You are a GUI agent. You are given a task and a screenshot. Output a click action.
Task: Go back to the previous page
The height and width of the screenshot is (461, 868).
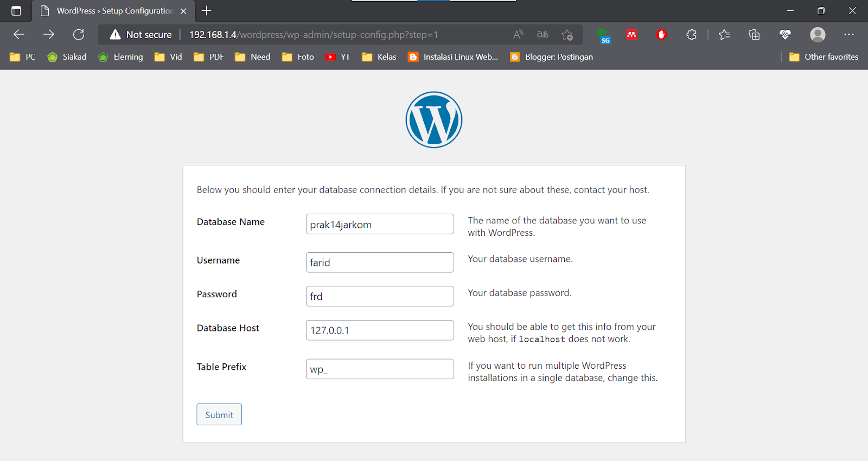pos(19,35)
